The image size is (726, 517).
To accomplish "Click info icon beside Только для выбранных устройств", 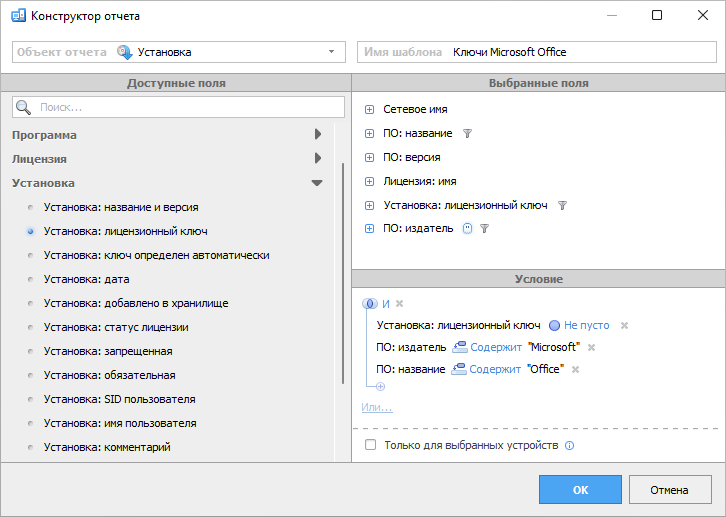I will [570, 445].
